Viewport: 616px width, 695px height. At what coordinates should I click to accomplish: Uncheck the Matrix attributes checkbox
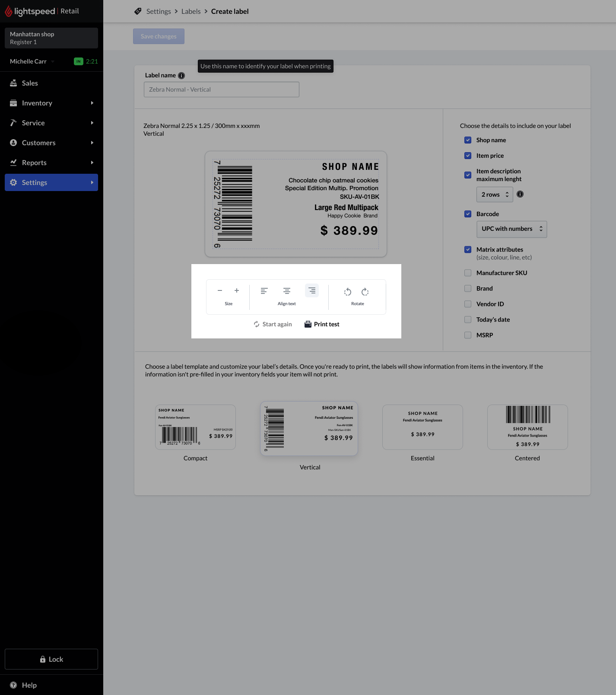point(468,249)
